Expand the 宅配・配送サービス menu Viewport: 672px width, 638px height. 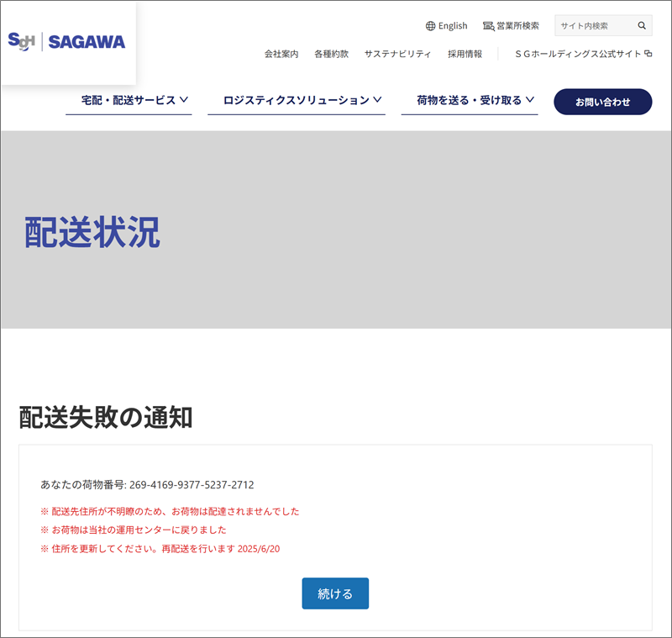tap(134, 100)
